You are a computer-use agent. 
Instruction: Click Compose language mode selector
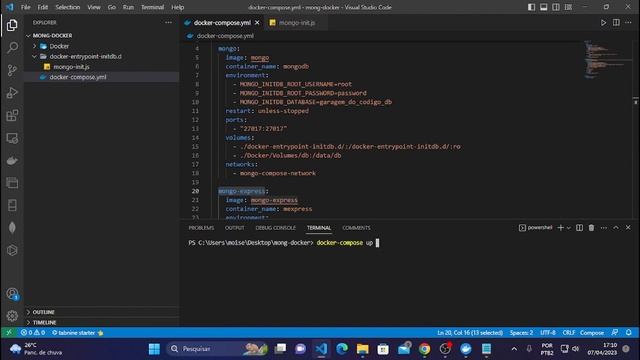click(x=592, y=333)
